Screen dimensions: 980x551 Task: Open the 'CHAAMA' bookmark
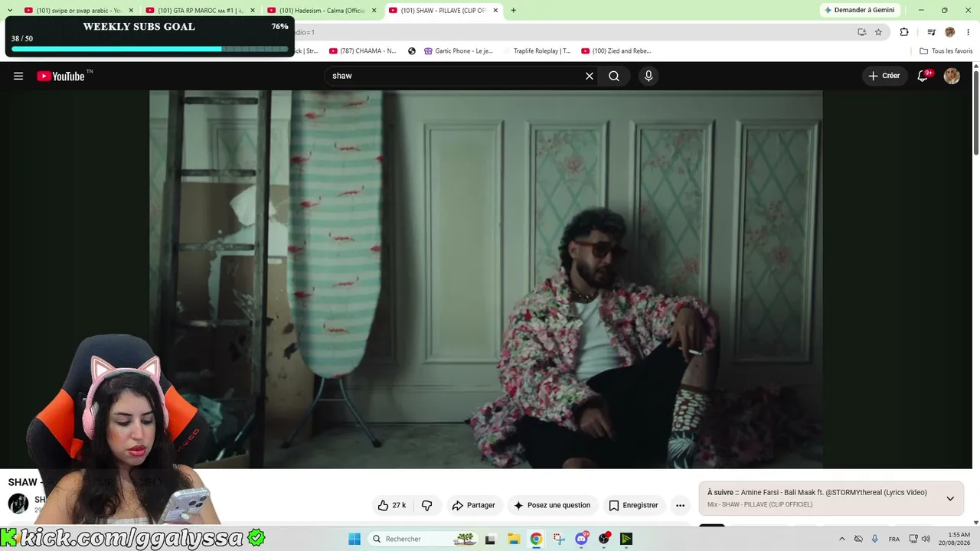(x=363, y=51)
